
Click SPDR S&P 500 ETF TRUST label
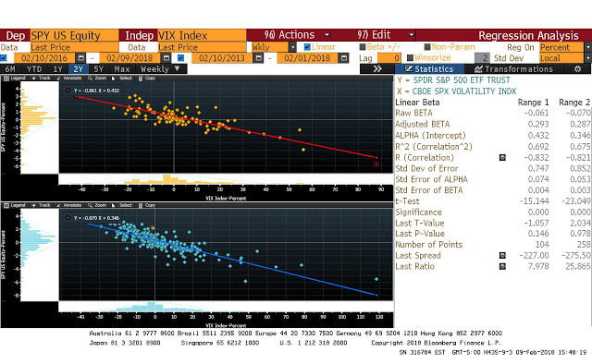462,80
